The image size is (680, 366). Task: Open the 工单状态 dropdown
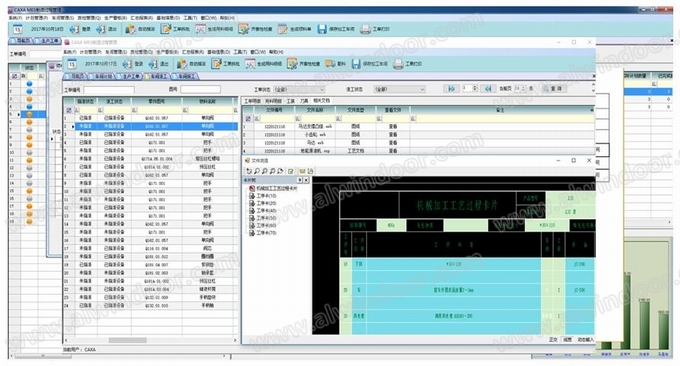(300, 89)
